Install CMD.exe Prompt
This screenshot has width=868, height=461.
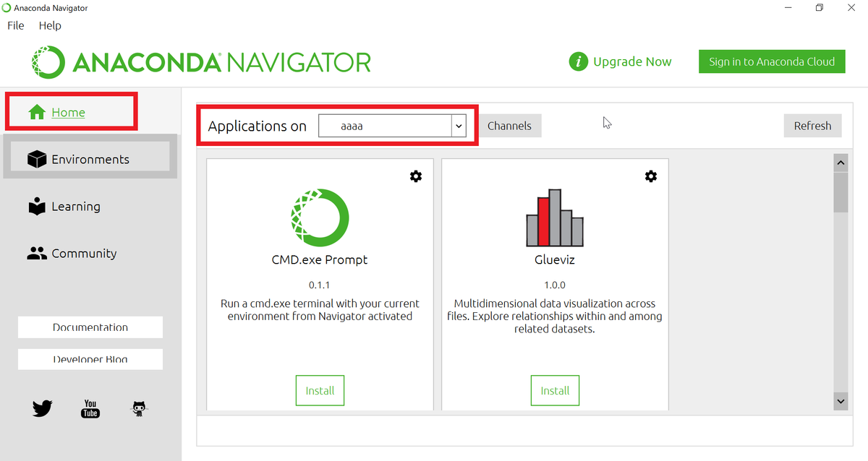[320, 391]
